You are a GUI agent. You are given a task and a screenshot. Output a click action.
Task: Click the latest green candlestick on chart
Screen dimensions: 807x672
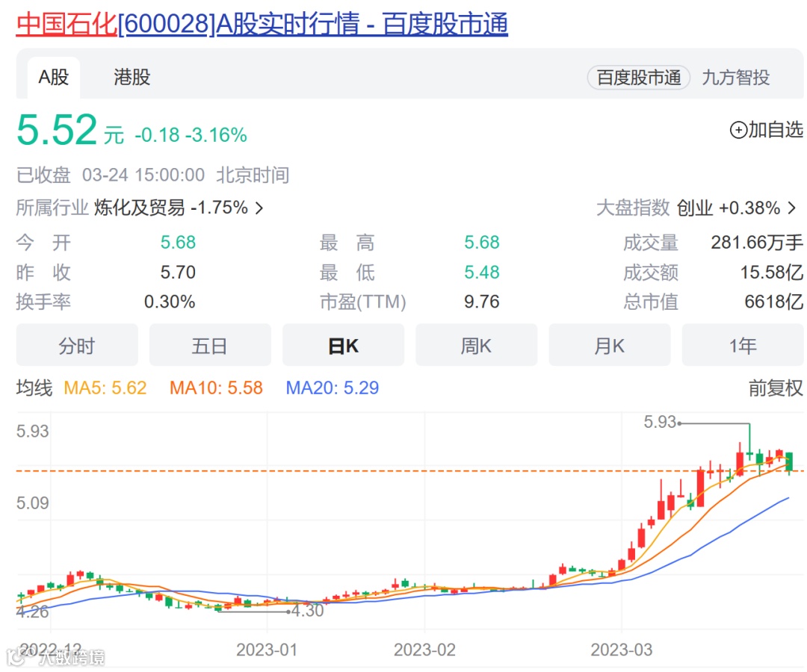tap(789, 461)
